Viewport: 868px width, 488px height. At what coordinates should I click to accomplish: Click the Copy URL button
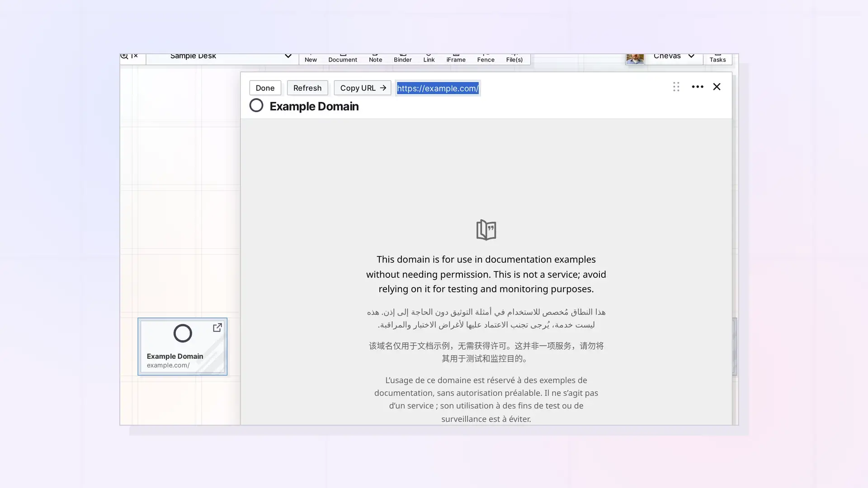(363, 88)
